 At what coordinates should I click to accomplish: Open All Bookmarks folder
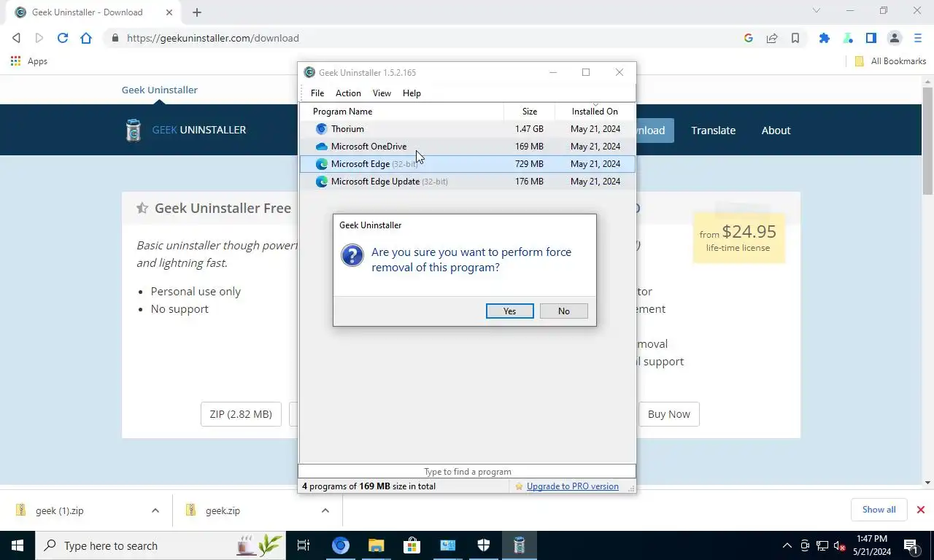click(x=890, y=61)
